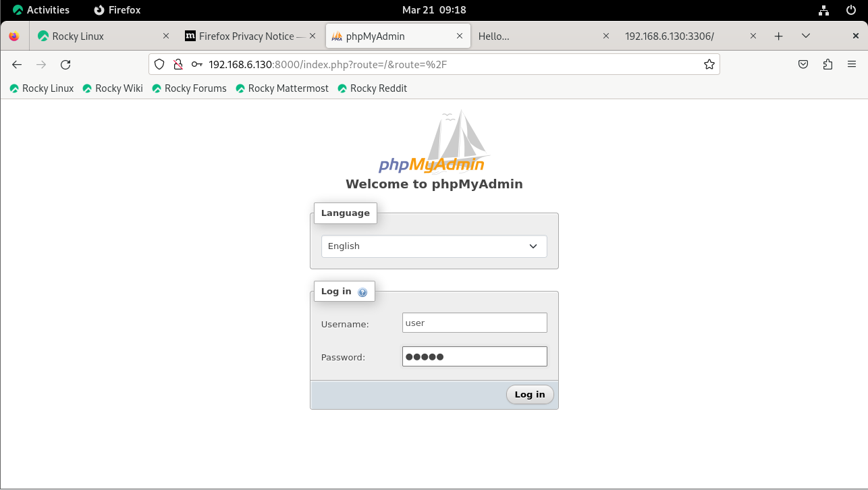
Task: Click the Username: label
Action: click(345, 325)
